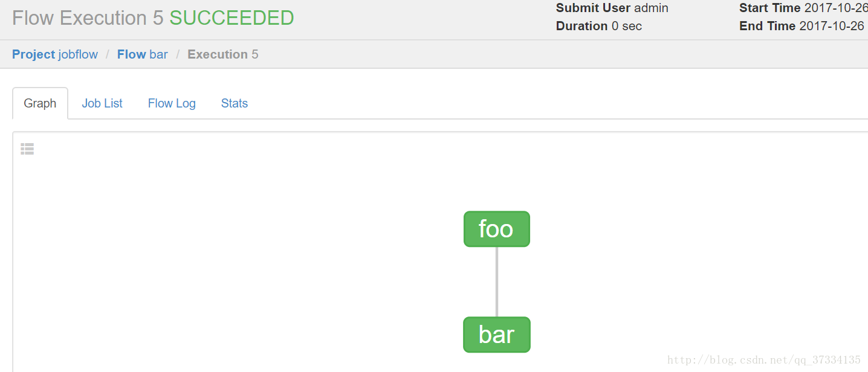The image size is (868, 372).
Task: Select the foo job node
Action: tap(496, 229)
